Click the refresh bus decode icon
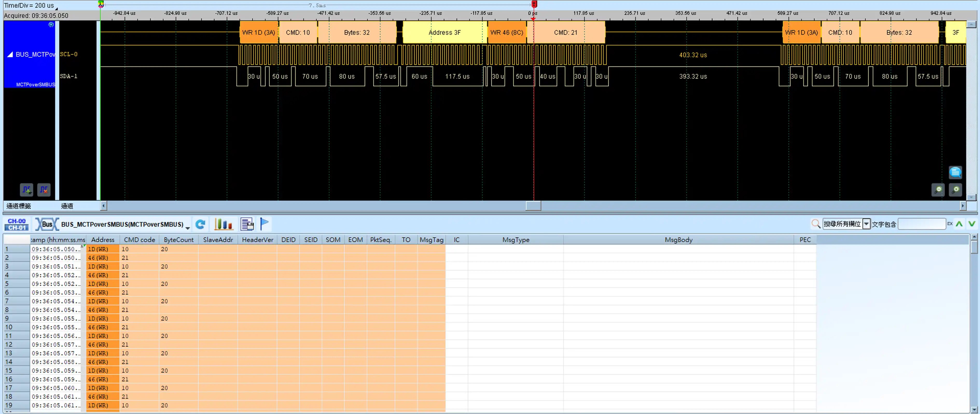Screen dimensions: 980x414 [x=200, y=224]
